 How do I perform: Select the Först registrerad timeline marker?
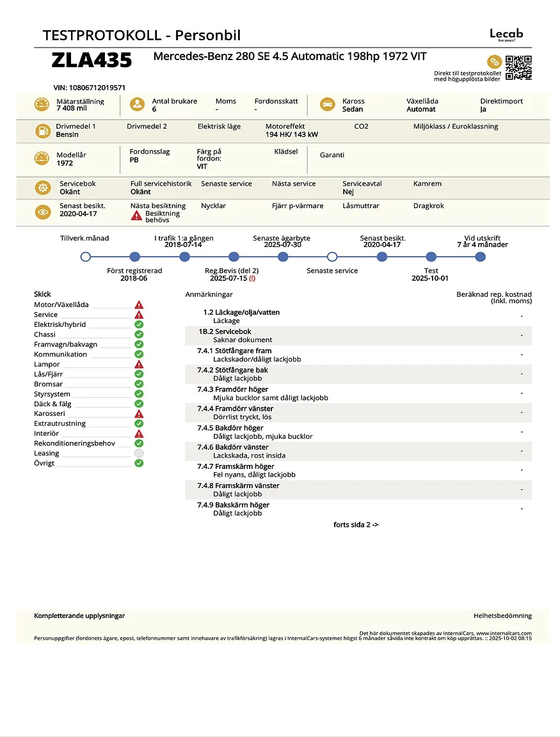click(134, 257)
